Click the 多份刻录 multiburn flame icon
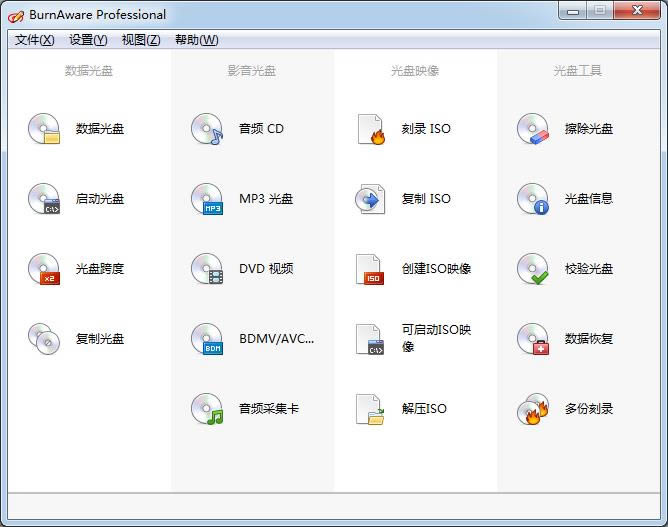This screenshot has width=668, height=527. point(533,409)
